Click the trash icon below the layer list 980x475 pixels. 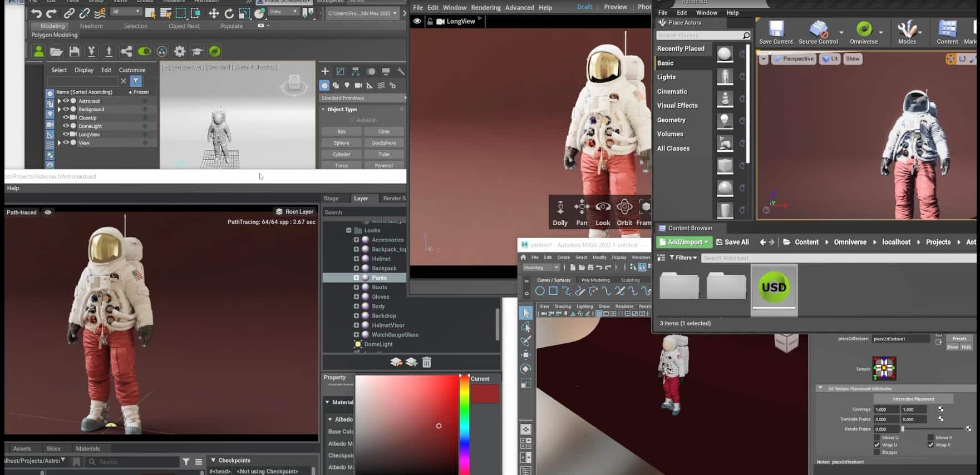click(x=427, y=362)
